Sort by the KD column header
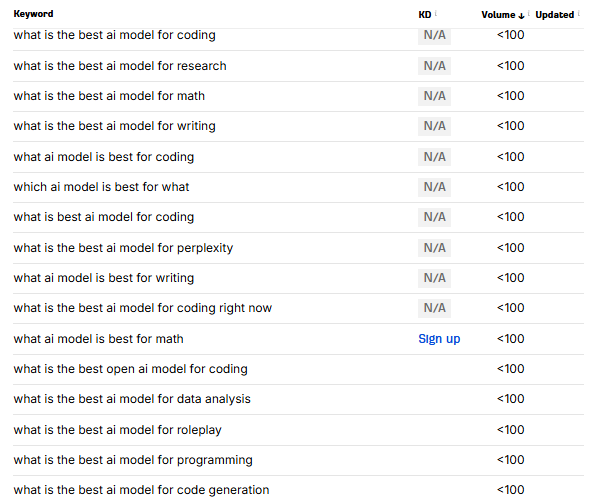Viewport: 594px width, 503px height. (x=425, y=15)
